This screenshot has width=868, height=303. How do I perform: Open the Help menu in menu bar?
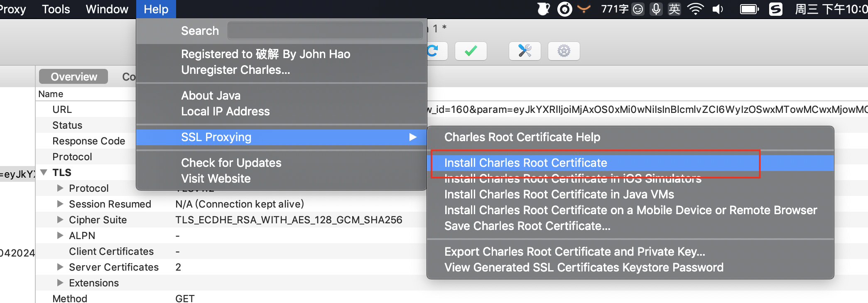coord(156,9)
